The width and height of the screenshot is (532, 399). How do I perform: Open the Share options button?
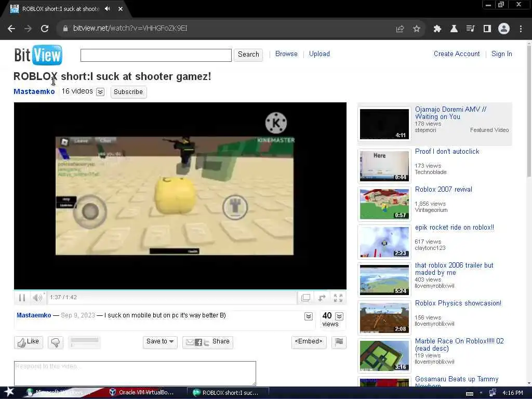[208, 342]
